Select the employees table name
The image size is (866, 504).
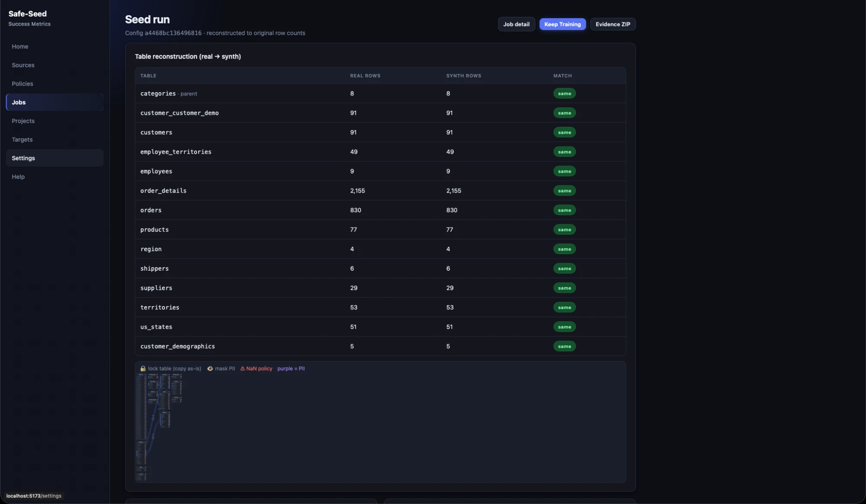(x=156, y=171)
